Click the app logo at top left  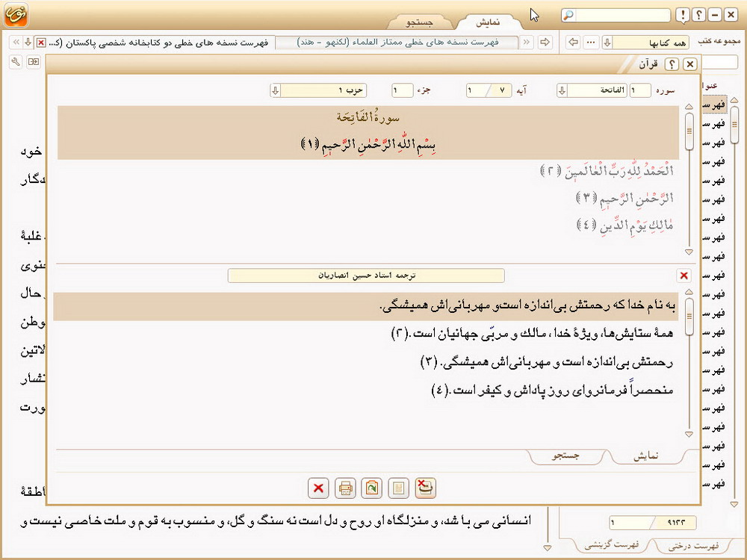pos(16,15)
